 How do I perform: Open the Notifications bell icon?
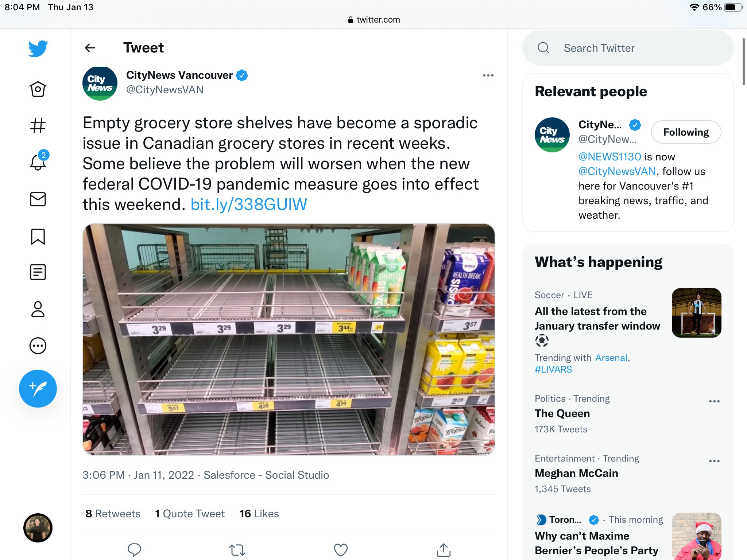(x=38, y=162)
